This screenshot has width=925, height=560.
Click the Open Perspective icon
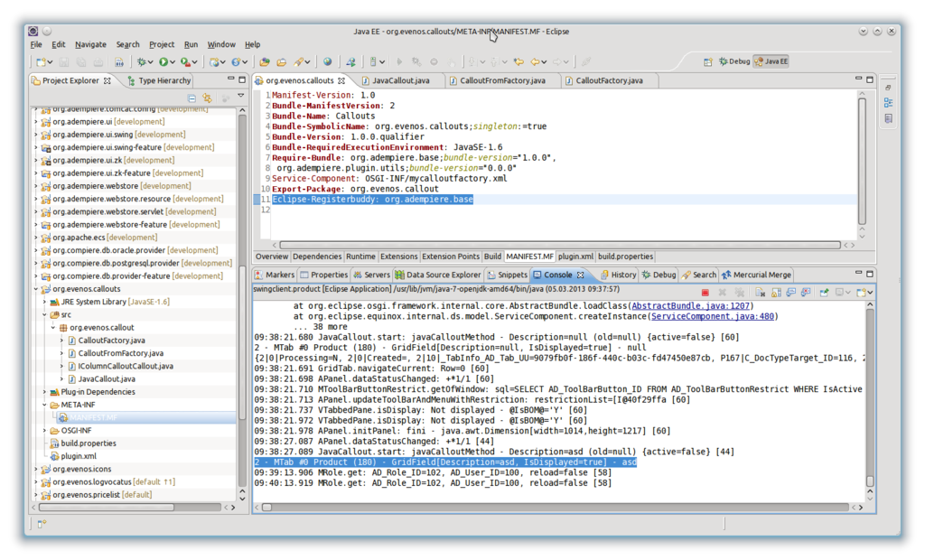pyautogui.click(x=709, y=61)
